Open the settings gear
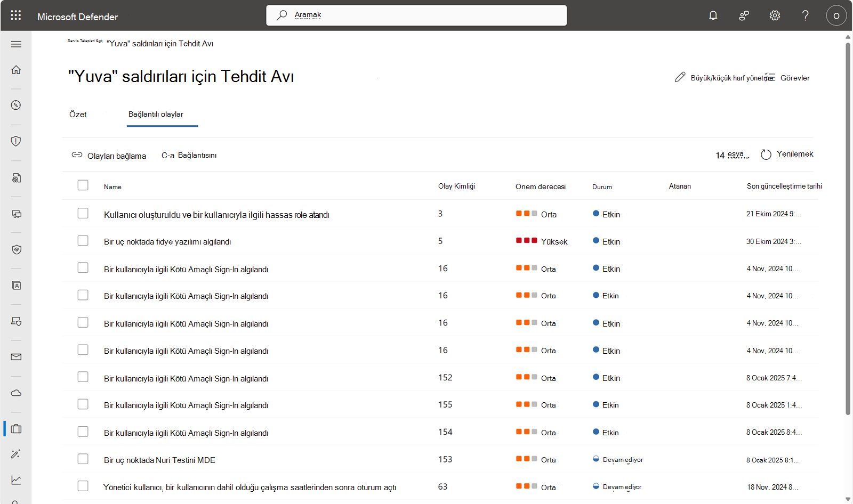Image resolution: width=853 pixels, height=504 pixels. [x=775, y=15]
